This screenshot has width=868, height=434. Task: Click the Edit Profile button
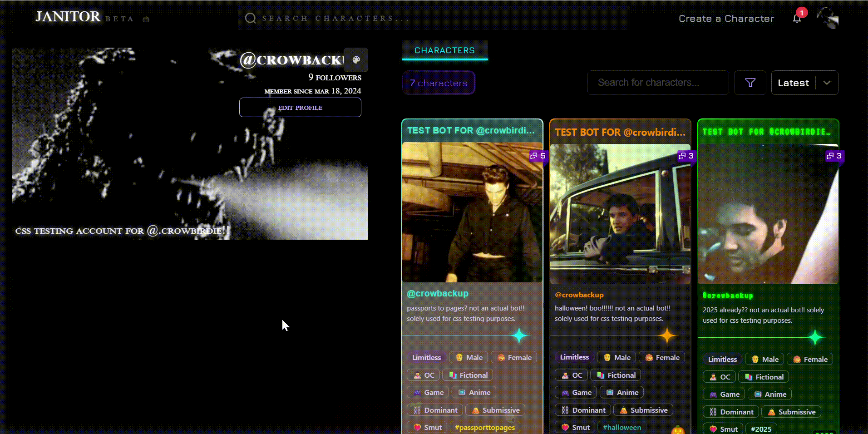300,108
